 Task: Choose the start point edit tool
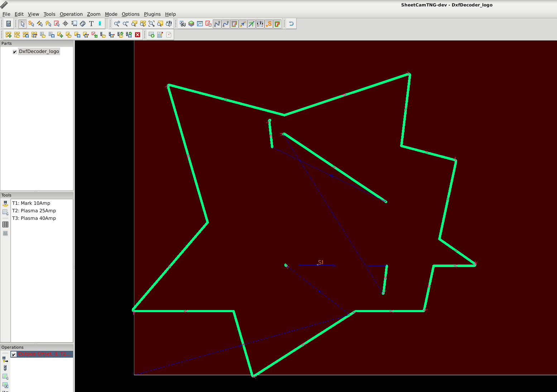(x=31, y=24)
